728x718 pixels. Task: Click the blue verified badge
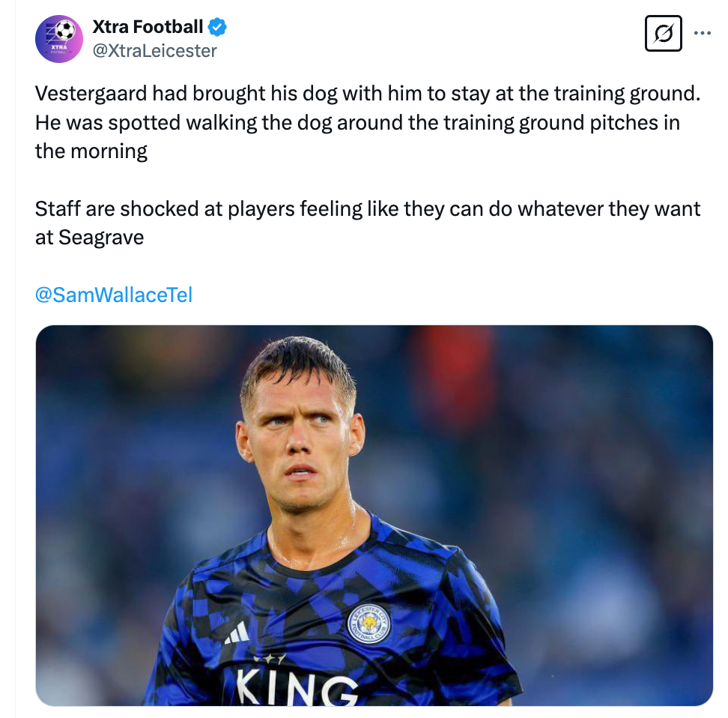click(x=216, y=27)
